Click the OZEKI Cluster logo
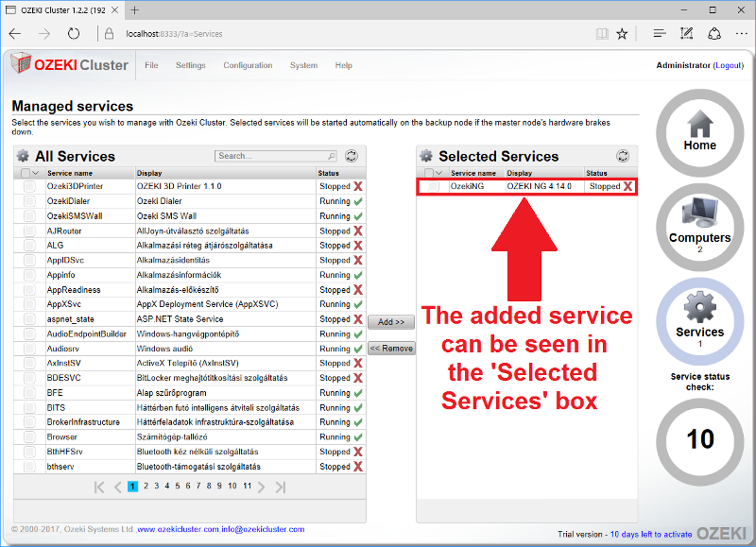 click(x=69, y=64)
